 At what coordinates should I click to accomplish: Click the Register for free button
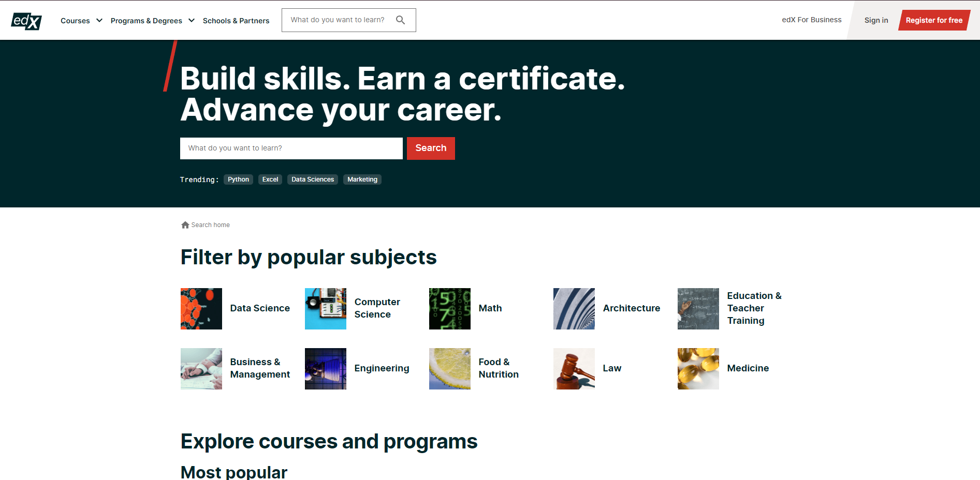[x=934, y=20]
